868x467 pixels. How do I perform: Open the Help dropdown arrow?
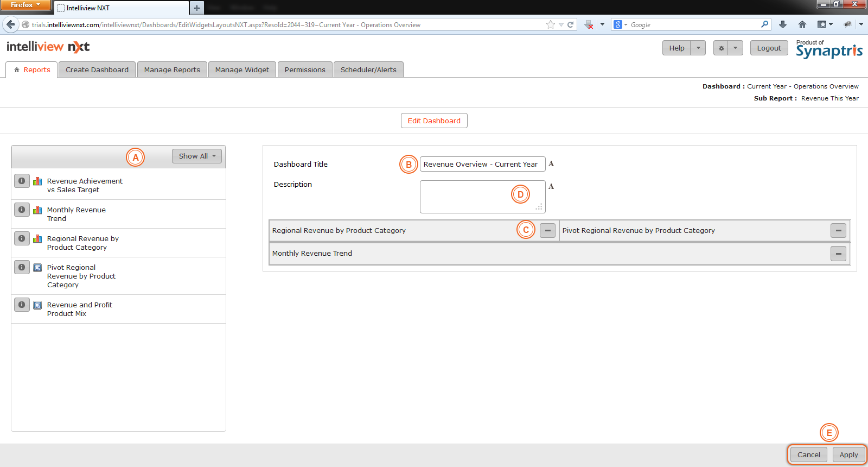coord(698,48)
